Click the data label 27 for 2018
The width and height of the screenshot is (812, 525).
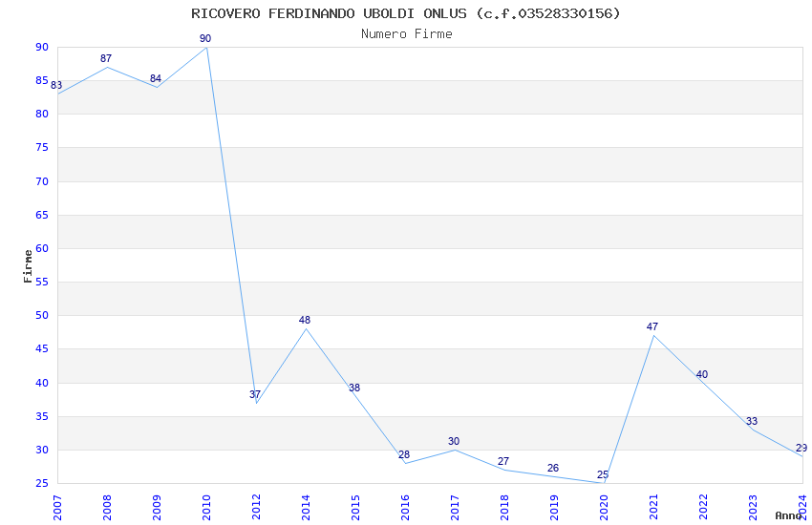pos(503,461)
